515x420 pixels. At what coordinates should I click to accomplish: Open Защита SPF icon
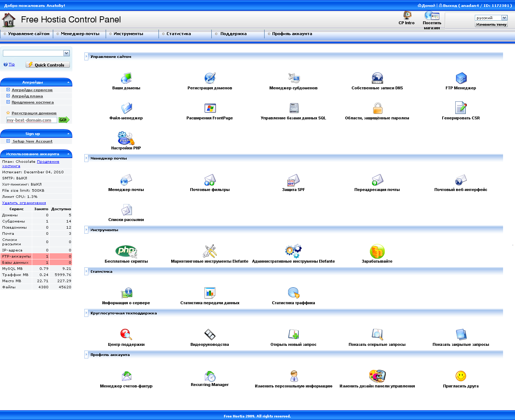click(294, 179)
